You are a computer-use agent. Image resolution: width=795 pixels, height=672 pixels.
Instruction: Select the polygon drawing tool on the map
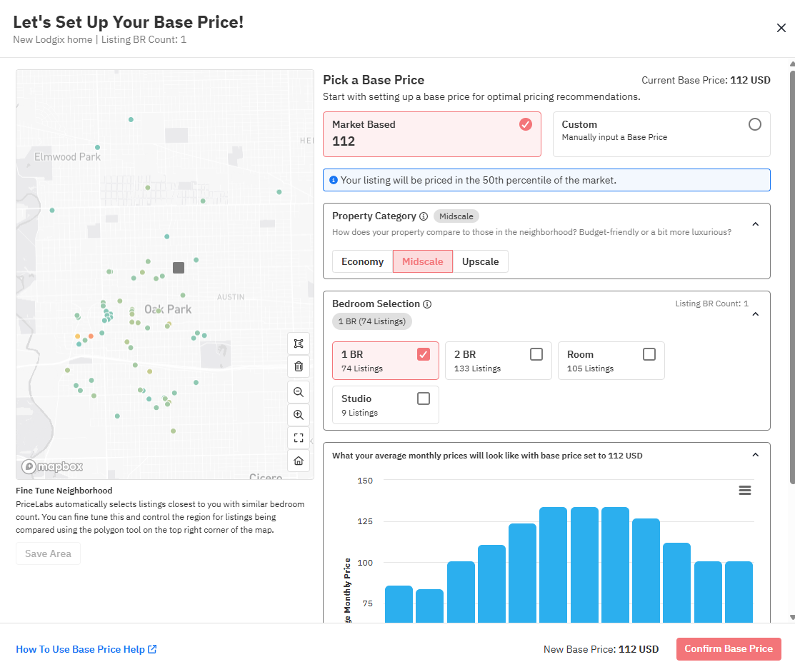299,343
